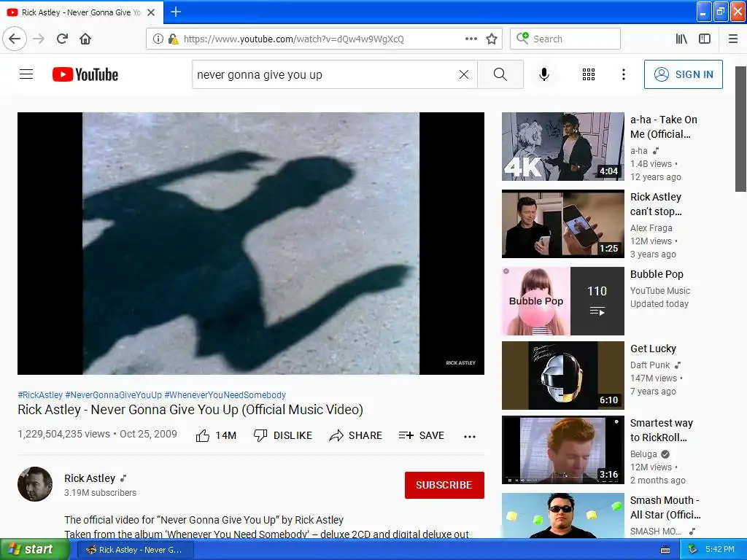This screenshot has height=560, width=747.
Task: Open YouTube apps grid icon
Action: [589, 74]
